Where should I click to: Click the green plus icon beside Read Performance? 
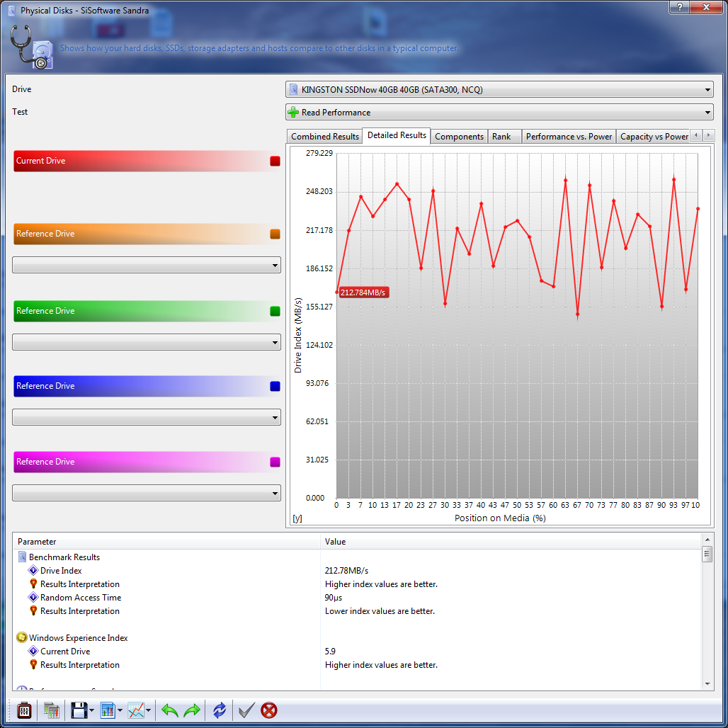coord(293,112)
